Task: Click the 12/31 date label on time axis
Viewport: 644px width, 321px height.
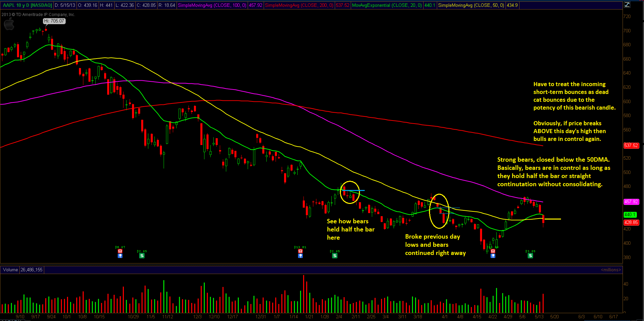Action: [x=261, y=317]
